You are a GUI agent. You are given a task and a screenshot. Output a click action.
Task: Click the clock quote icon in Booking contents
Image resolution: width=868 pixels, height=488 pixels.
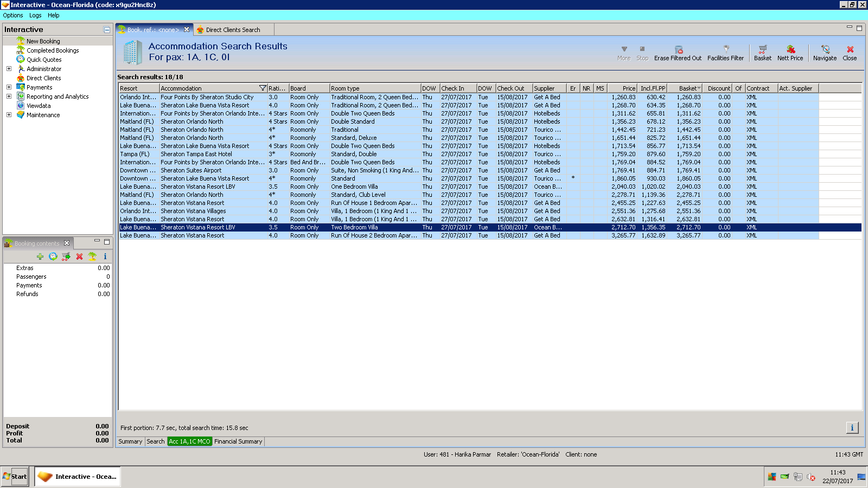point(53,256)
